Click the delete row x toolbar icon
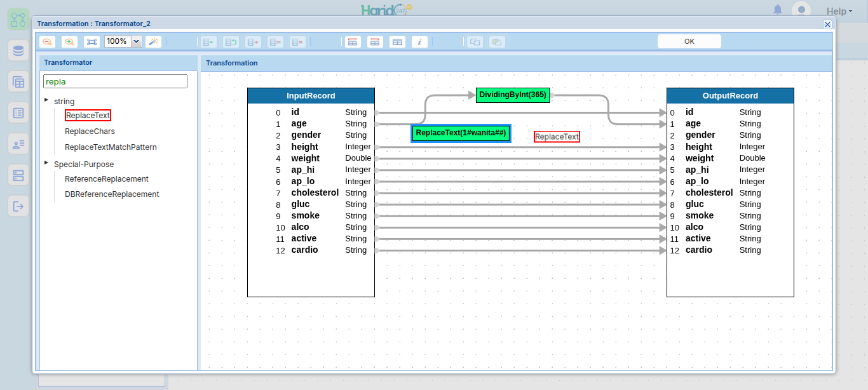 [x=297, y=42]
